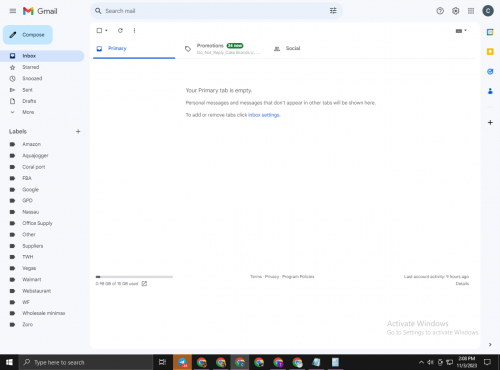The width and height of the screenshot is (500, 370).
Task: Open the volume control in tray
Action: tap(430, 362)
